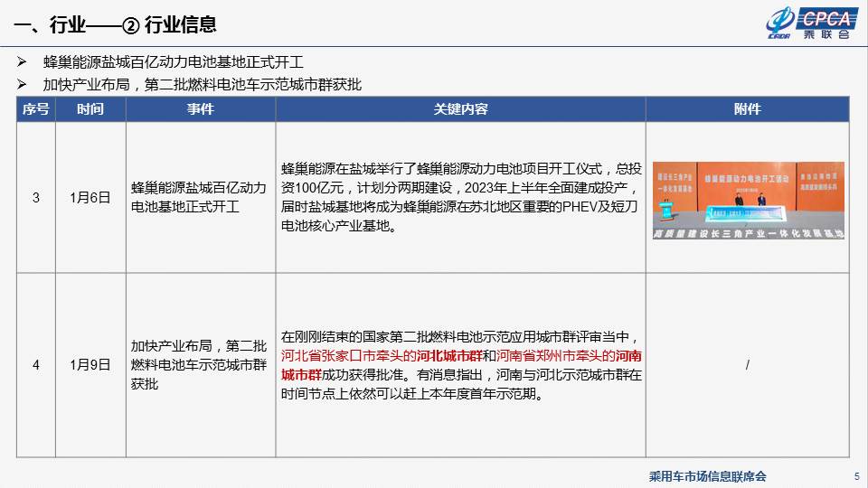868x488 pixels.
Task: Select bullet '蜂巢能源盐城百亿动力电池基地正式开工'
Action: [174, 62]
